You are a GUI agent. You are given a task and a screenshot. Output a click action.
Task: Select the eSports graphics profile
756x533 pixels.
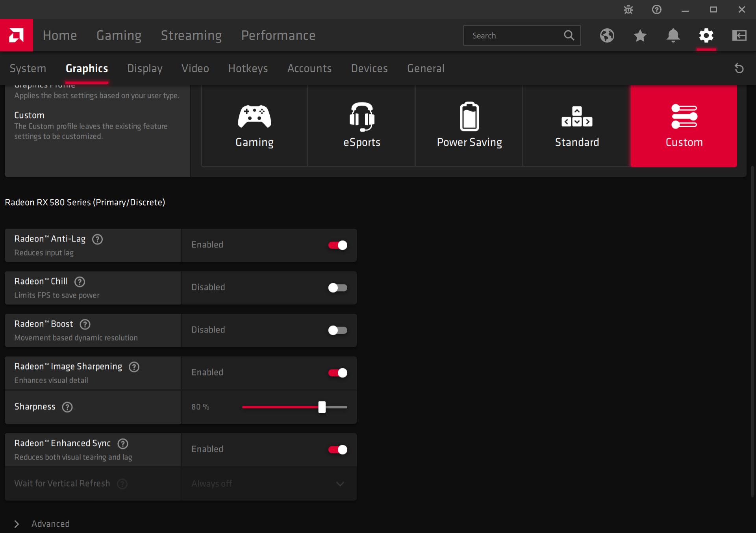(x=361, y=126)
